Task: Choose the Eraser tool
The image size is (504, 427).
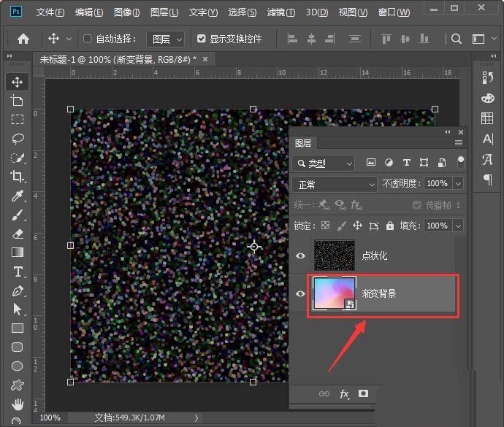Action: click(18, 234)
